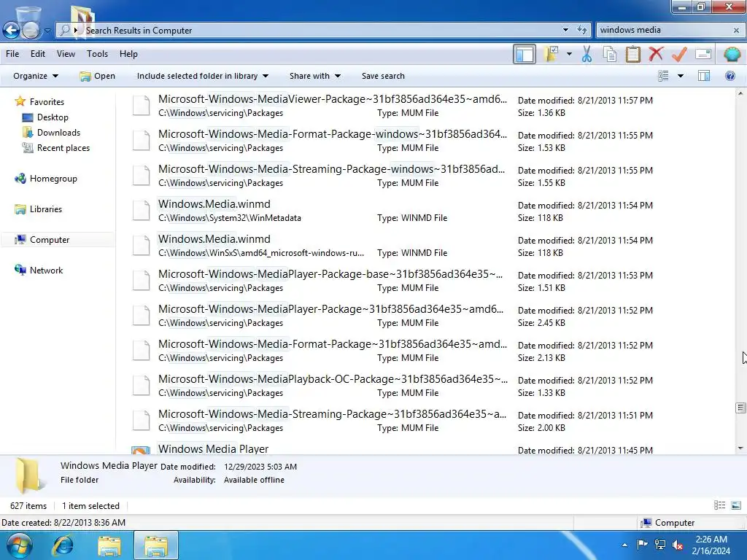The image size is (747, 560).
Task: Cut selection with scissors icon
Action: [x=587, y=54]
